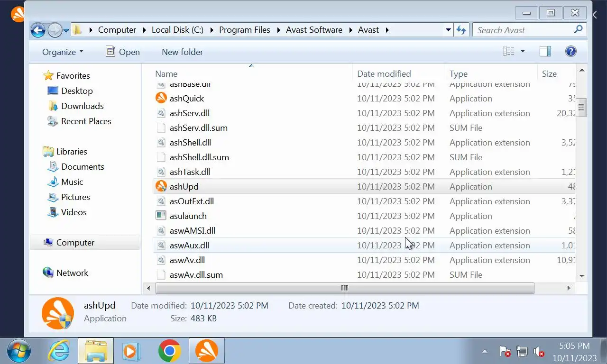
Task: Click vertical scrollbar down arrow
Action: (x=582, y=276)
